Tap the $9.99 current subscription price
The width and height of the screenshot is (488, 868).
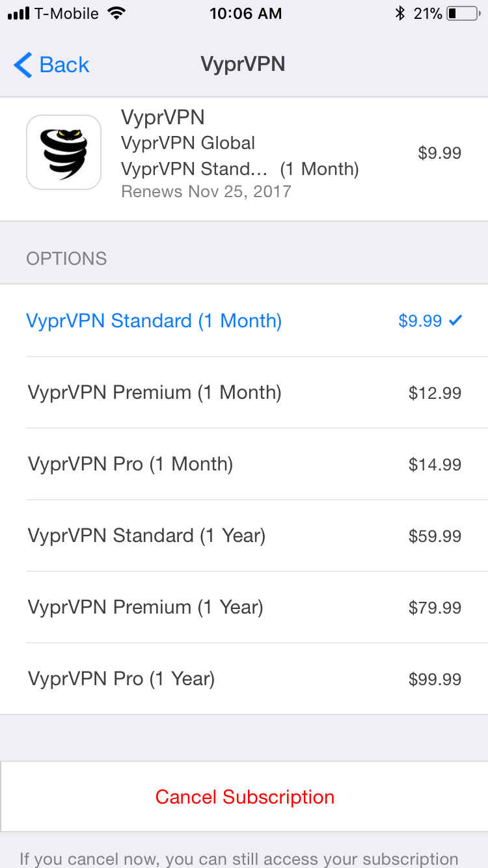[439, 153]
